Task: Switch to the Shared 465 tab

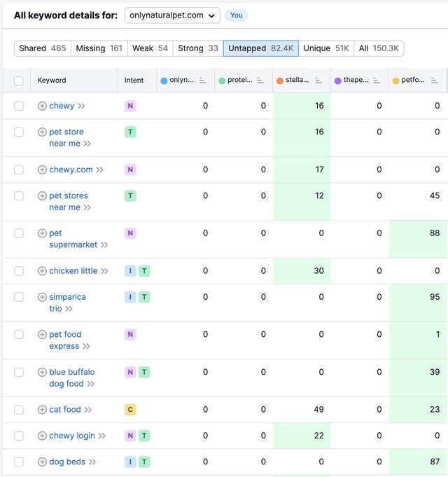Action: 43,48
